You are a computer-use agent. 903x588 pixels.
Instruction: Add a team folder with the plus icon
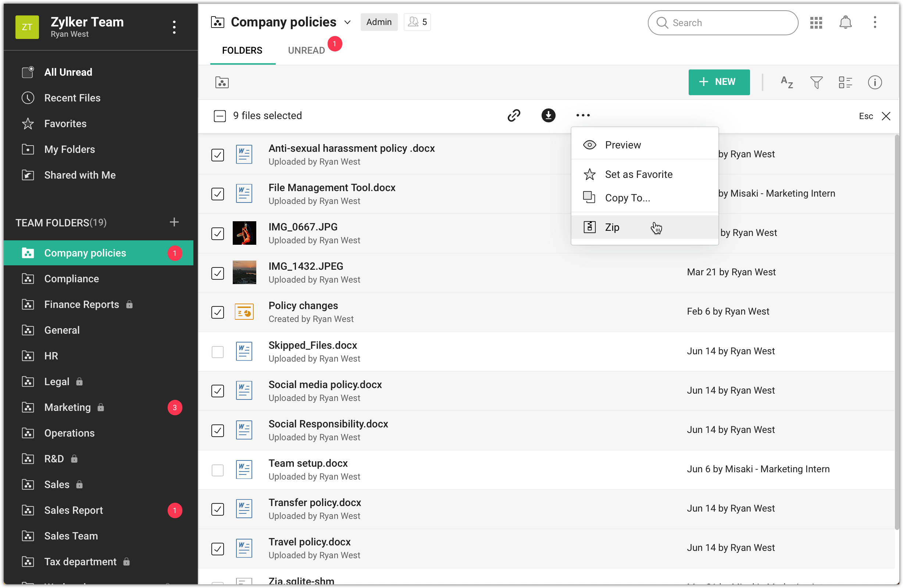coord(174,222)
